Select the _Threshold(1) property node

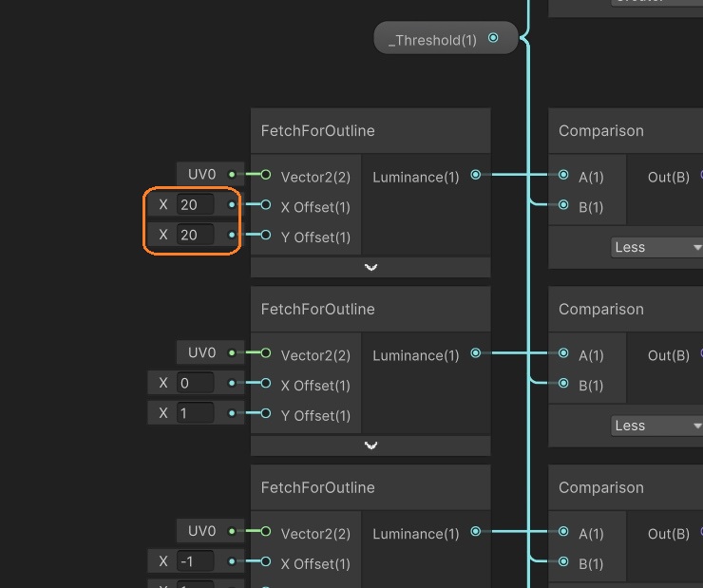coord(432,40)
